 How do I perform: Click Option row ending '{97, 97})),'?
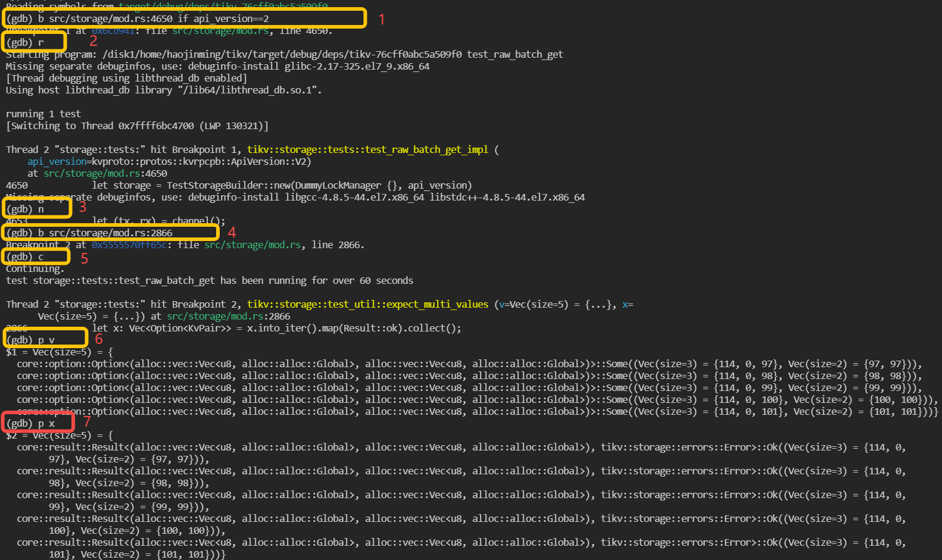point(469,364)
